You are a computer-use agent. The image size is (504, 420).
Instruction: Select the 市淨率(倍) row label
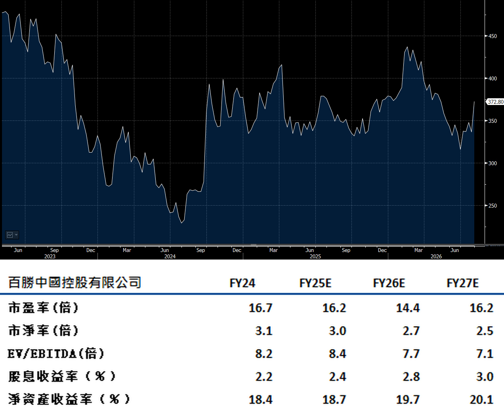click(x=44, y=330)
